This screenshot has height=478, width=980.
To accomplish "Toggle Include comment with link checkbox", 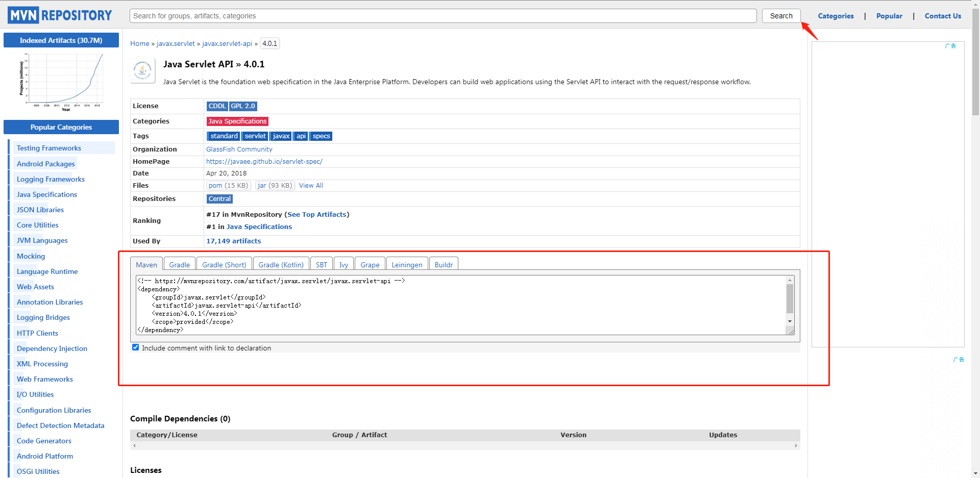I will pyautogui.click(x=135, y=347).
